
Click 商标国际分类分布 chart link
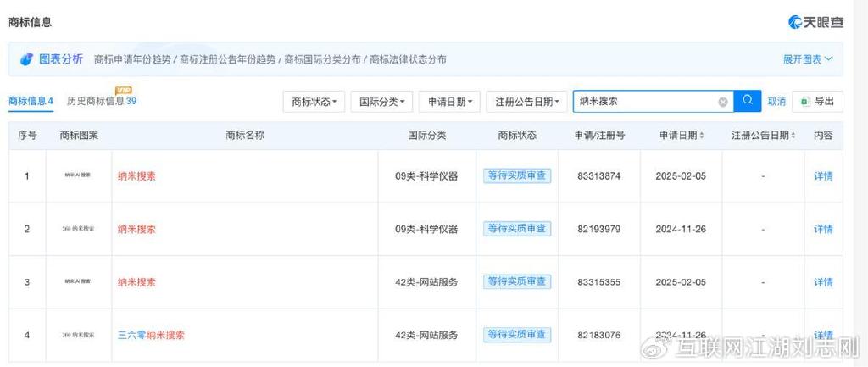click(x=322, y=59)
